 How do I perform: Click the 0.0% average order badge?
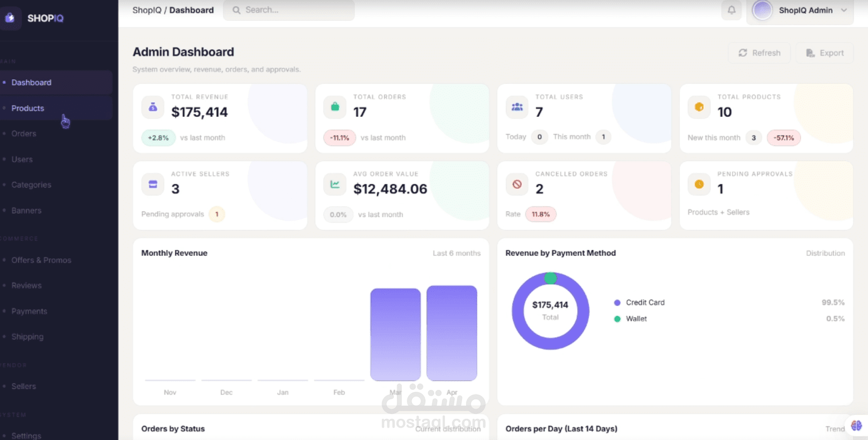(x=338, y=214)
